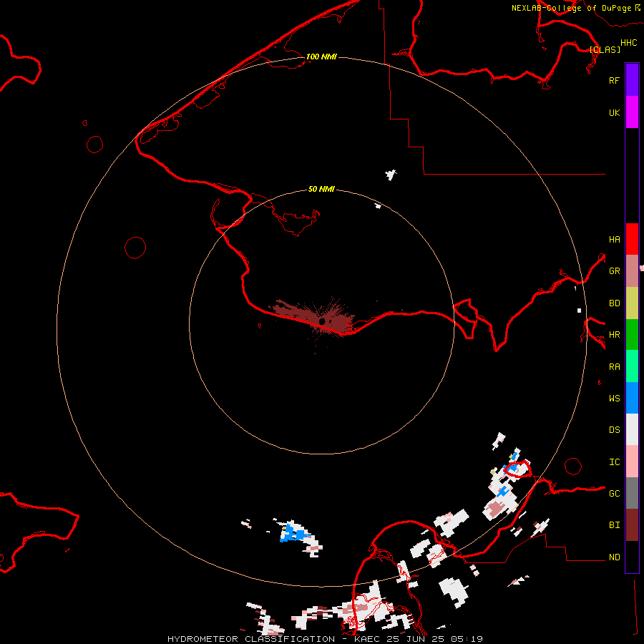Click the "100 NMI" range ring label
This screenshot has width=644, height=644.
click(321, 57)
